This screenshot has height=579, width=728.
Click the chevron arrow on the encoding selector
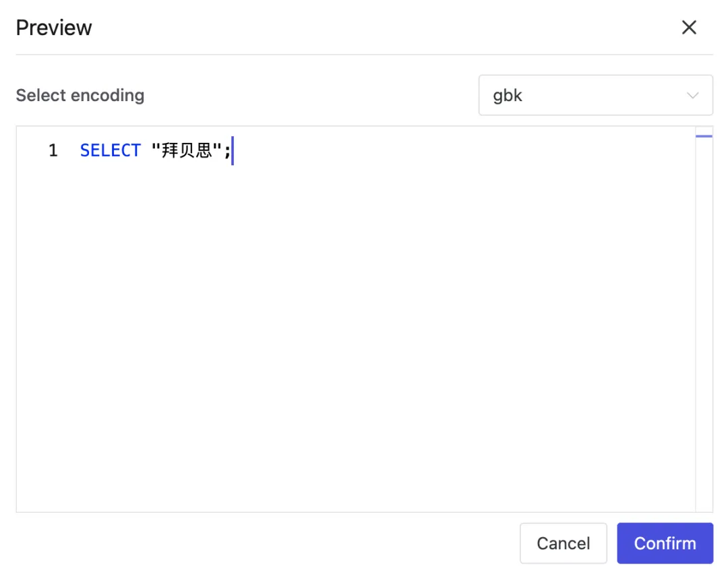coord(693,95)
